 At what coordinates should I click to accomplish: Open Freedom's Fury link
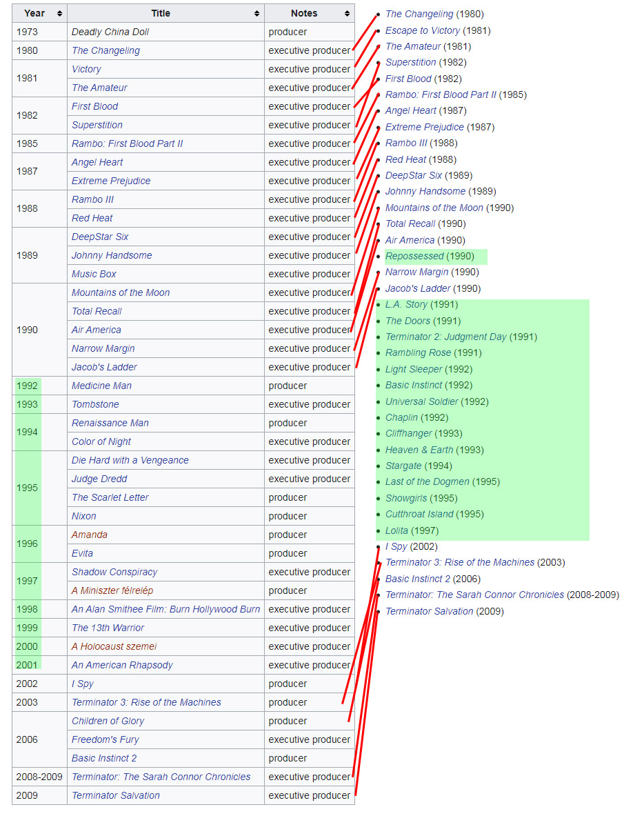(x=105, y=740)
